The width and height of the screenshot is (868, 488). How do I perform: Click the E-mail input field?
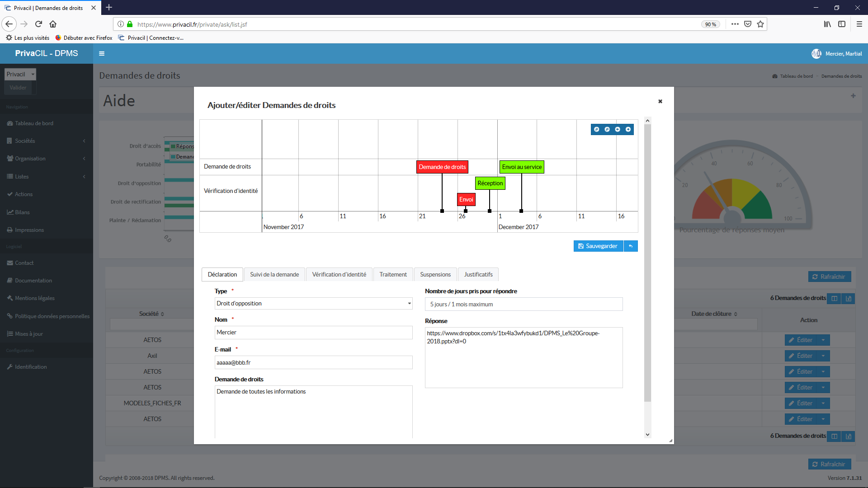pos(313,361)
